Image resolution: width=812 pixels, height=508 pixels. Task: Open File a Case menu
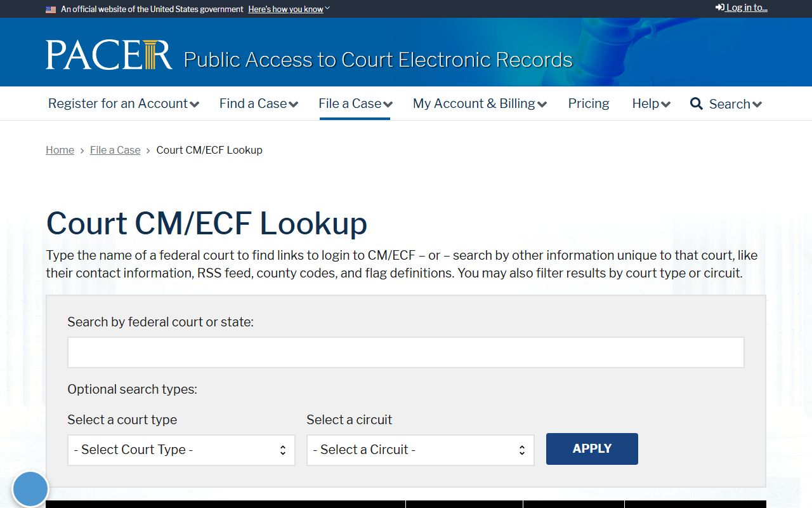[x=355, y=104]
